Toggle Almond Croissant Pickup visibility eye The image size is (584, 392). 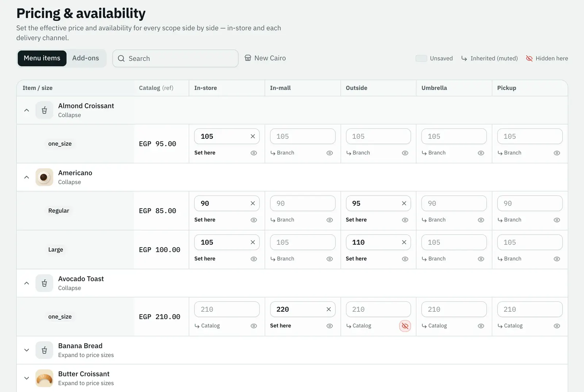pos(557,153)
